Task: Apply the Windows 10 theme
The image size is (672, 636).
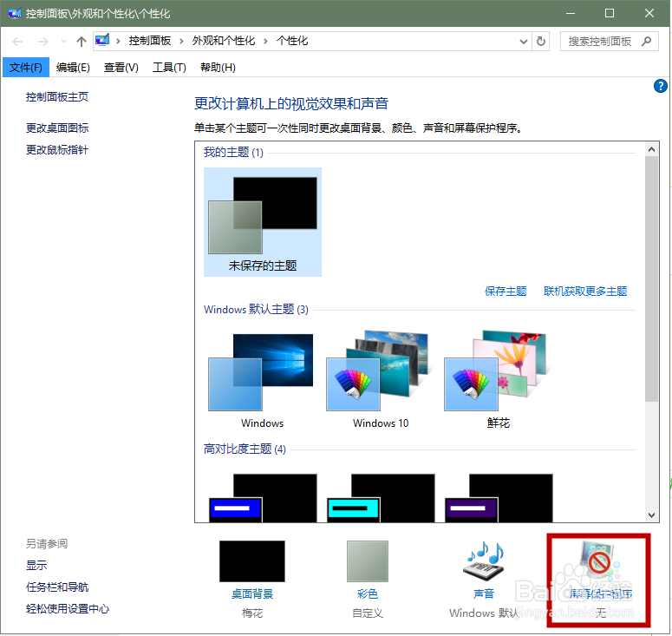Action: click(x=380, y=378)
